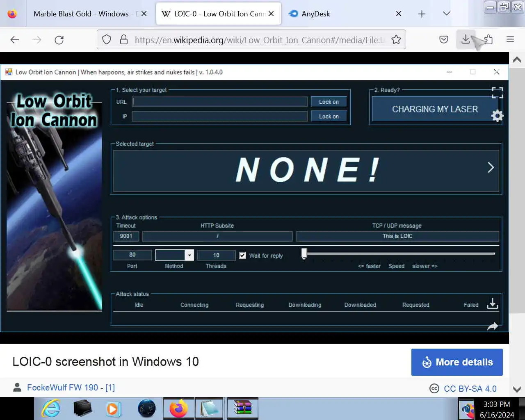Reload the page with the refresh icon

59,40
